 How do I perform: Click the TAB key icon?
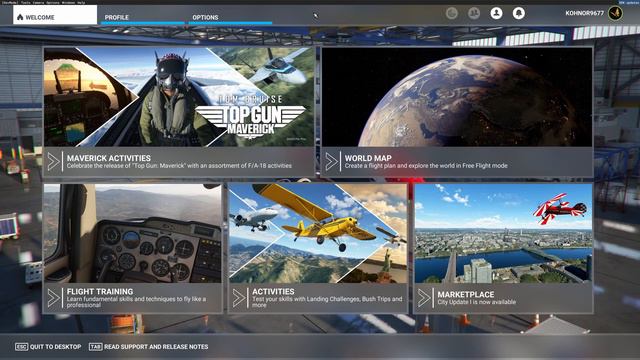(96, 347)
